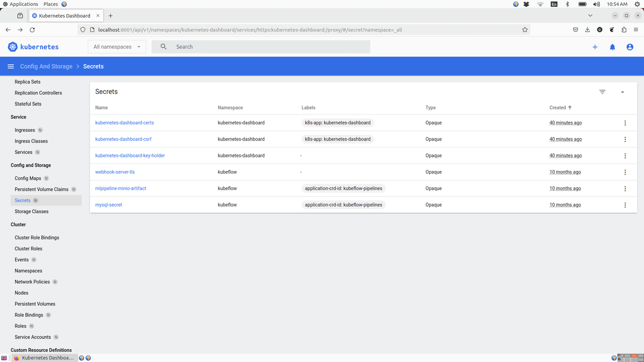Open a new browser tab
The width and height of the screenshot is (644, 362).
(110, 16)
